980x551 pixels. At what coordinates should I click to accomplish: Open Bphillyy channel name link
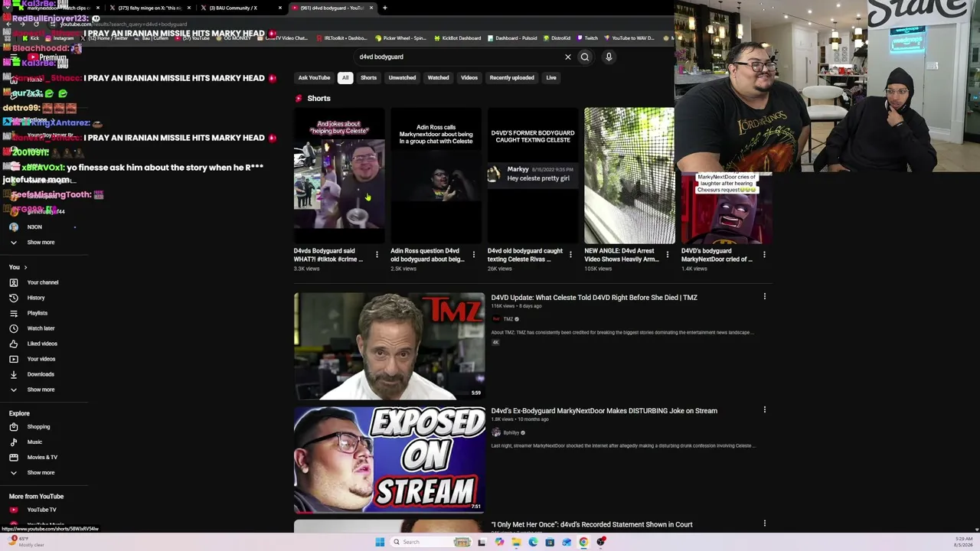click(x=511, y=433)
